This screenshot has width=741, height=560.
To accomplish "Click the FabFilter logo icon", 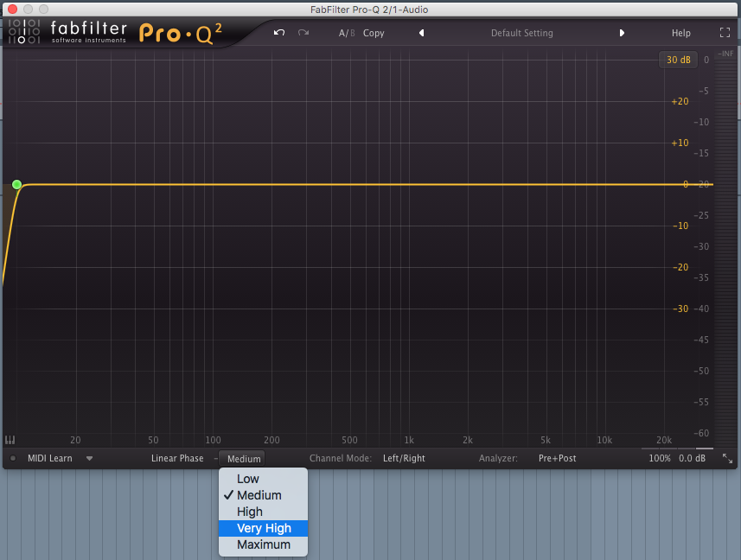I will (x=24, y=32).
